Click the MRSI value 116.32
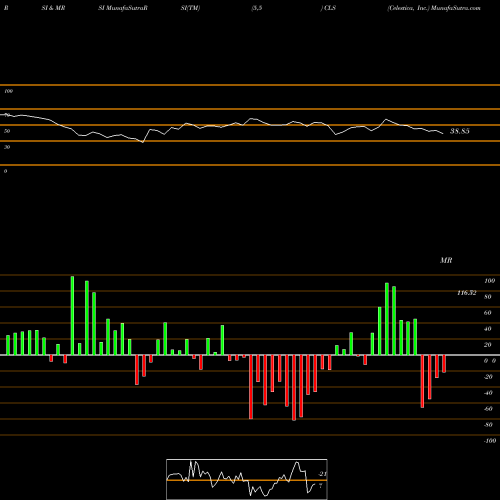500x500 pixels. click(467, 293)
